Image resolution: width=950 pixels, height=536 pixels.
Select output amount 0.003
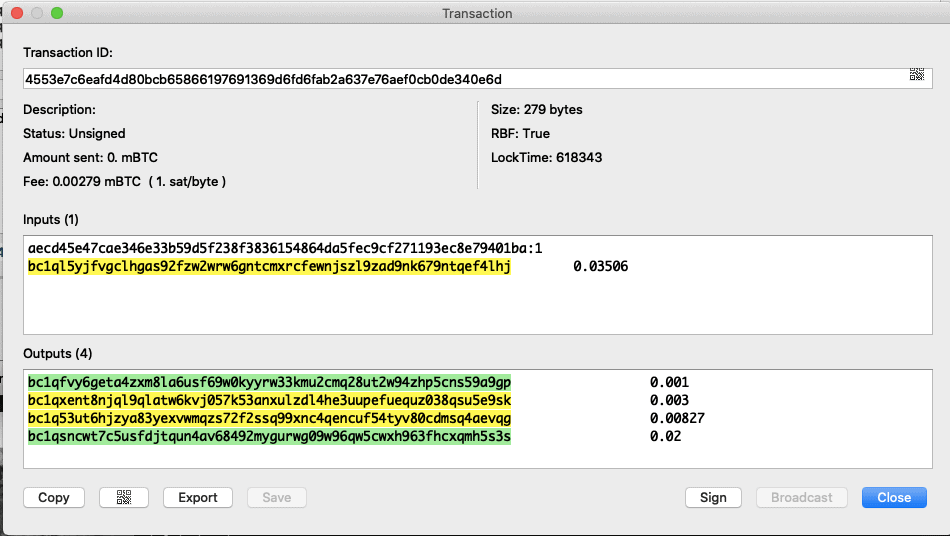click(669, 400)
